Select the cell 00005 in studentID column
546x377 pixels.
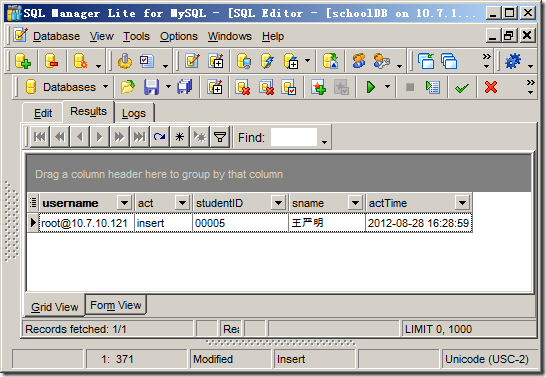240,223
